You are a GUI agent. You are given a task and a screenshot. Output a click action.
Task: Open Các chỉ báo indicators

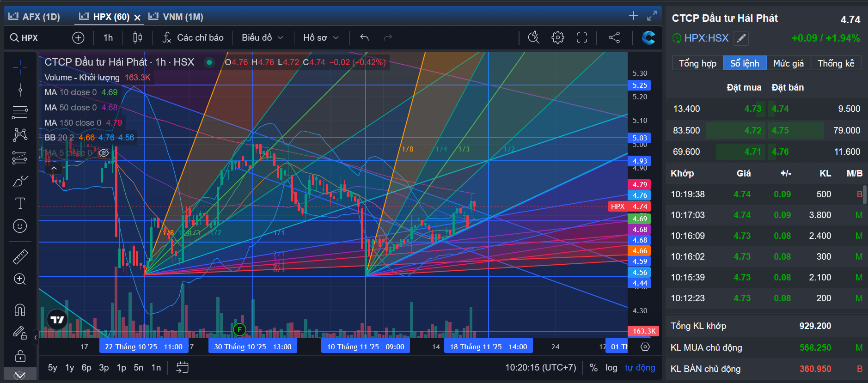pos(193,37)
